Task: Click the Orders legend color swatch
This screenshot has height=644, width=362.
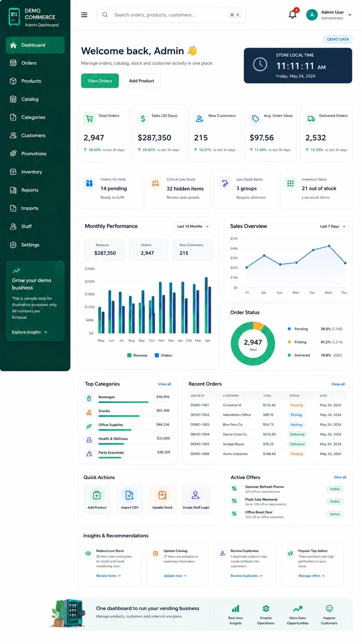Action: (157, 356)
